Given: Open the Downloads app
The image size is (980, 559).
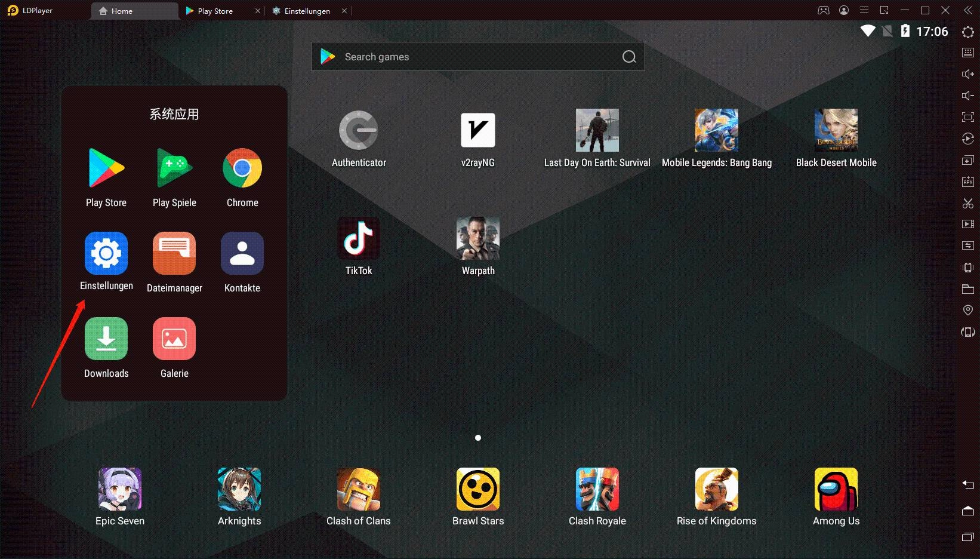Looking at the screenshot, I should pyautogui.click(x=106, y=339).
